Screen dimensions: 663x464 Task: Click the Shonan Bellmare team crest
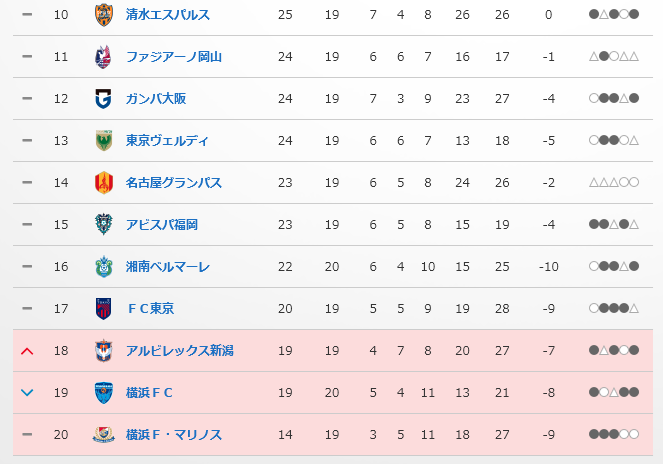(x=103, y=267)
